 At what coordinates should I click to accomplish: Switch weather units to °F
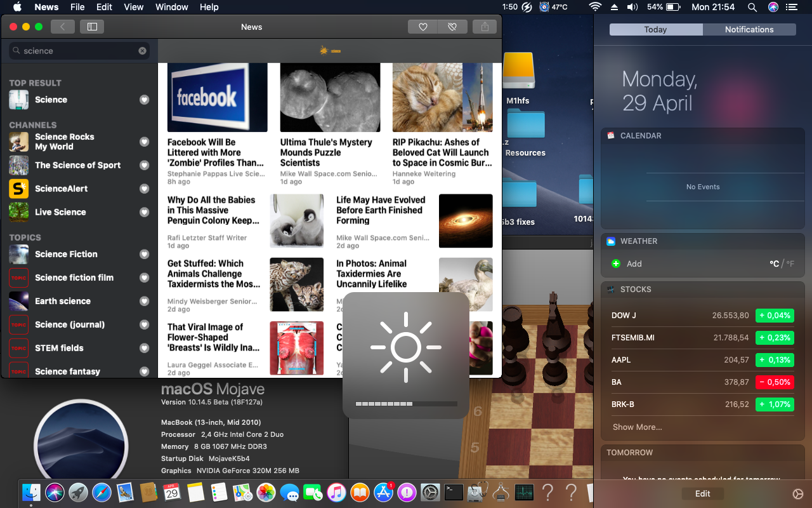click(x=790, y=264)
